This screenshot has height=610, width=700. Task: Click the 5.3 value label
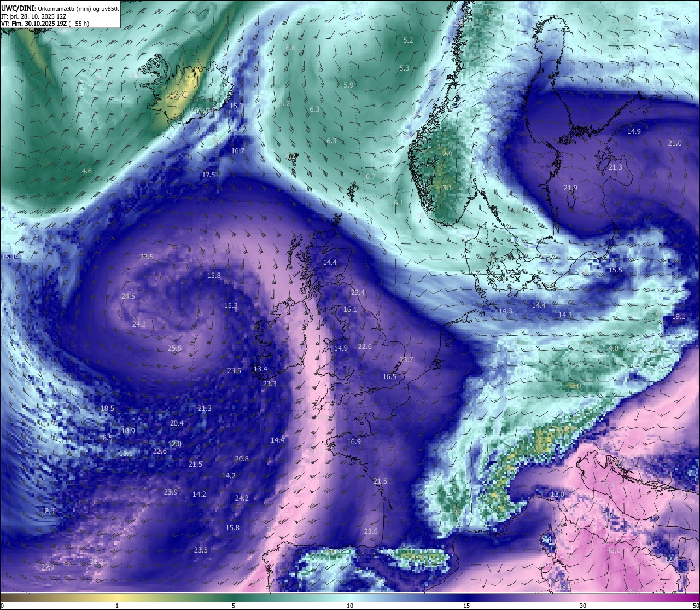tap(404, 68)
